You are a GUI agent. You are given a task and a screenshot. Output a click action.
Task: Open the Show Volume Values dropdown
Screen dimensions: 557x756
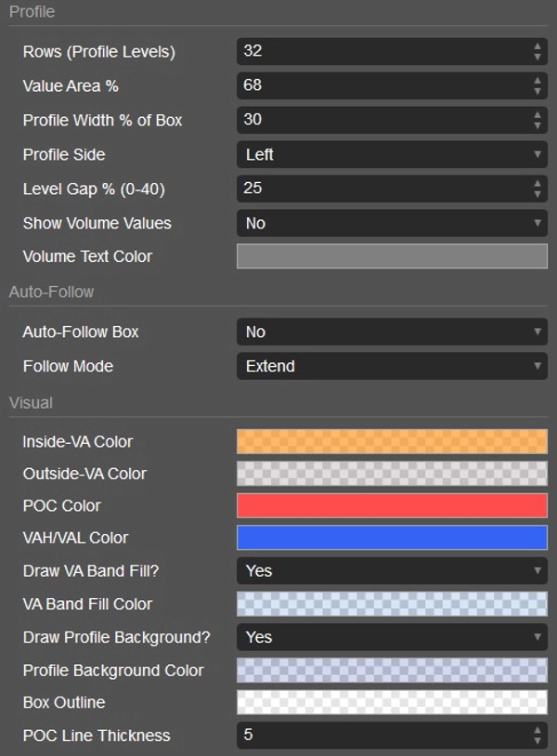click(390, 223)
